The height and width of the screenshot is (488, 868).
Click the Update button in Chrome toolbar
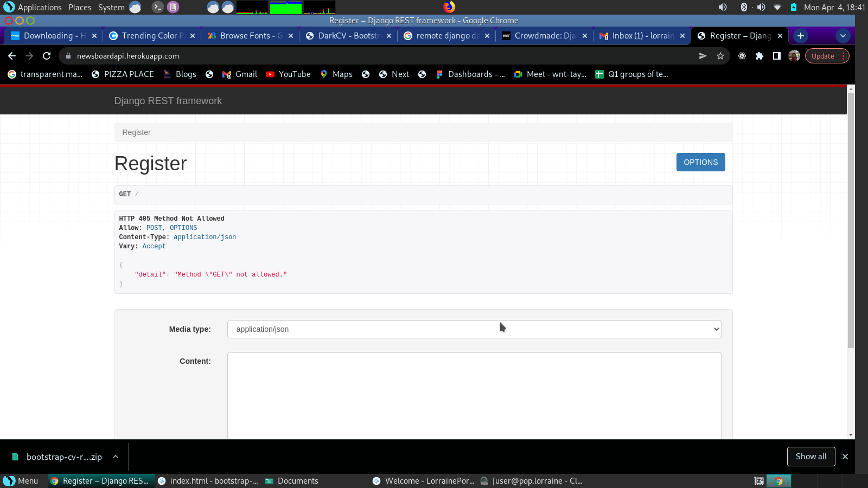[823, 56]
